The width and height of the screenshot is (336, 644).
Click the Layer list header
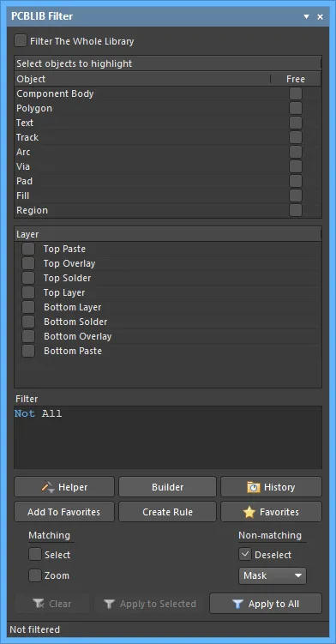168,234
